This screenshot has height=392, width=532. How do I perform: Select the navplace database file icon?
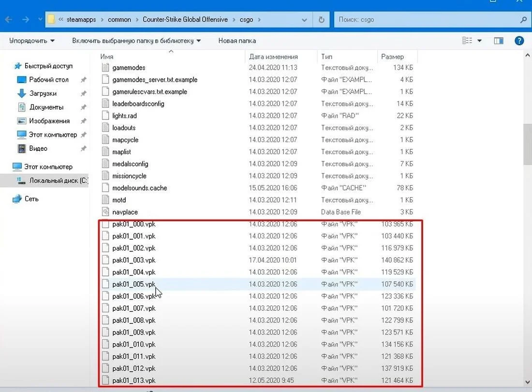coord(105,212)
